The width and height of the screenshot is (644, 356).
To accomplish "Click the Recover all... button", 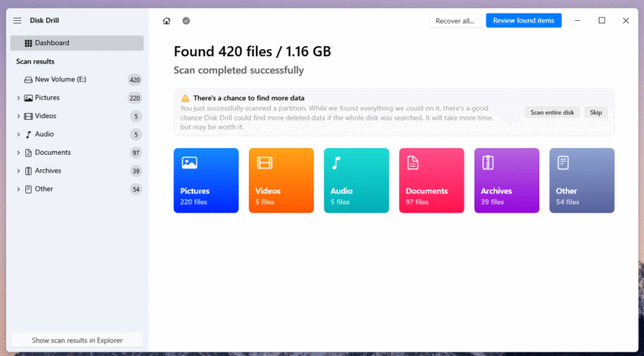I will 455,20.
